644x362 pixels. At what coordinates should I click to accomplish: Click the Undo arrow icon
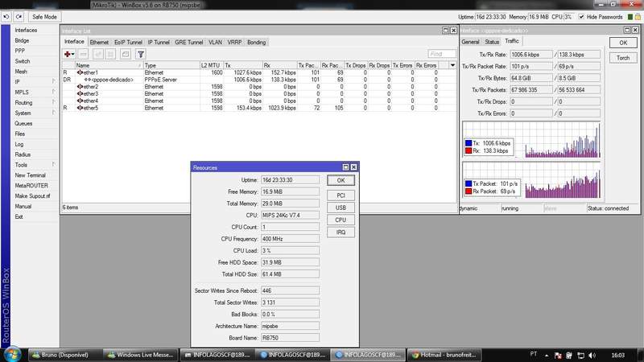pyautogui.click(x=6, y=17)
